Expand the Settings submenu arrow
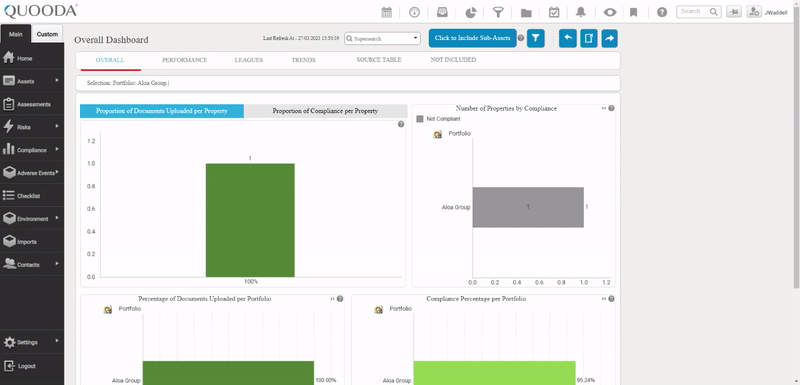The height and width of the screenshot is (385, 800). click(x=57, y=340)
